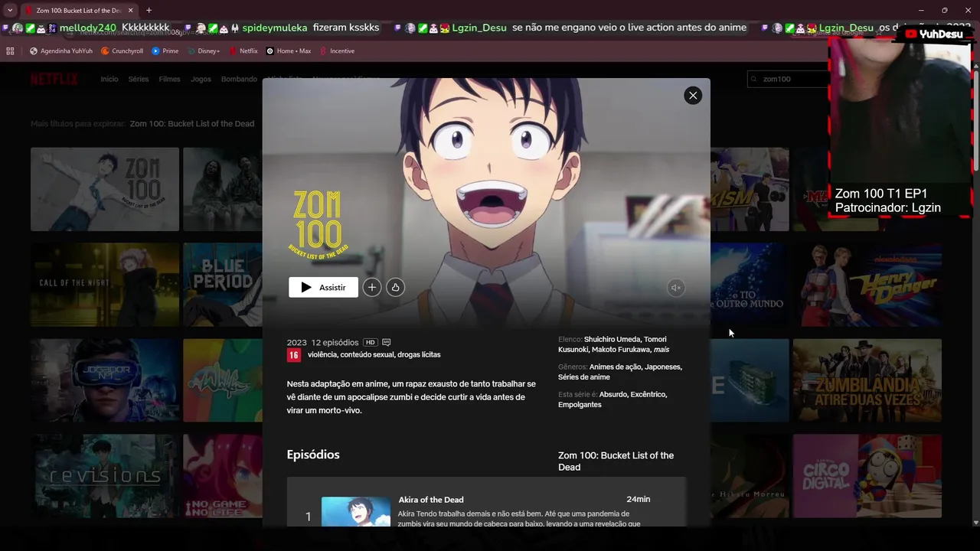Open the Agendinha YuhYuh bookmark
The image size is (980, 551).
click(x=61, y=51)
